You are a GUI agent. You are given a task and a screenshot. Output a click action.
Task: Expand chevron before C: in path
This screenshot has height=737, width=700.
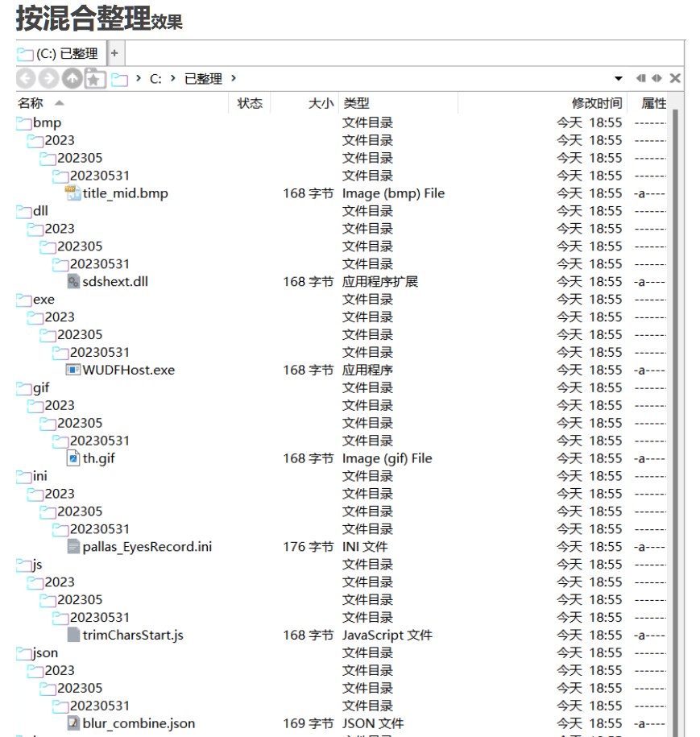click(139, 78)
